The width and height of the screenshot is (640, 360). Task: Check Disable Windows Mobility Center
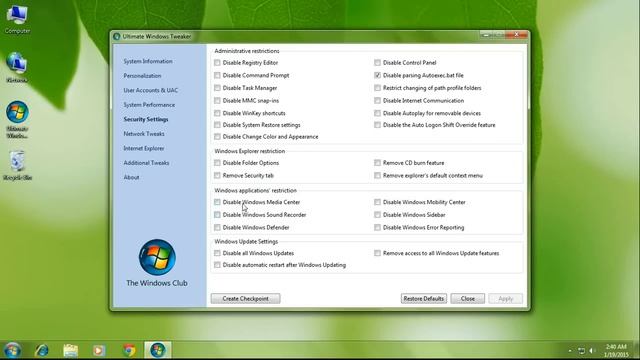pos(377,202)
